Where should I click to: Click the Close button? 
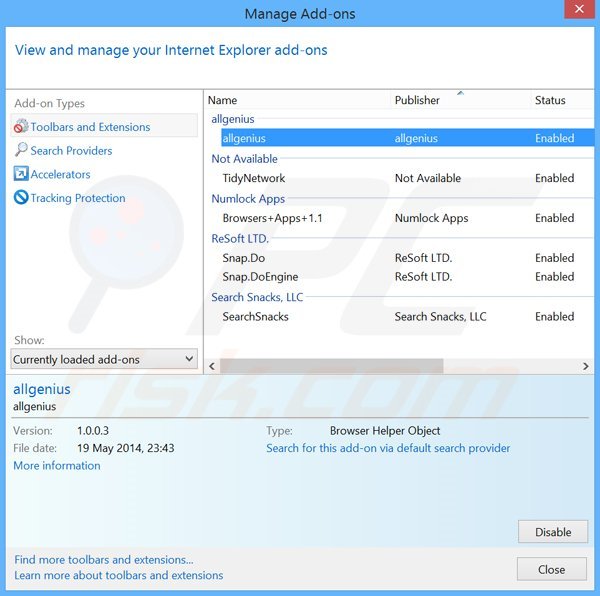tap(551, 569)
